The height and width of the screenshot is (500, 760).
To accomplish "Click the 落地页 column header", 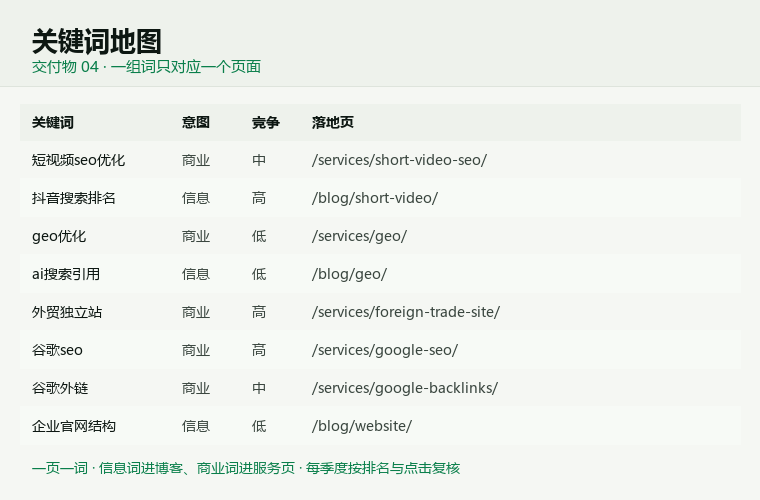I will (332, 123).
